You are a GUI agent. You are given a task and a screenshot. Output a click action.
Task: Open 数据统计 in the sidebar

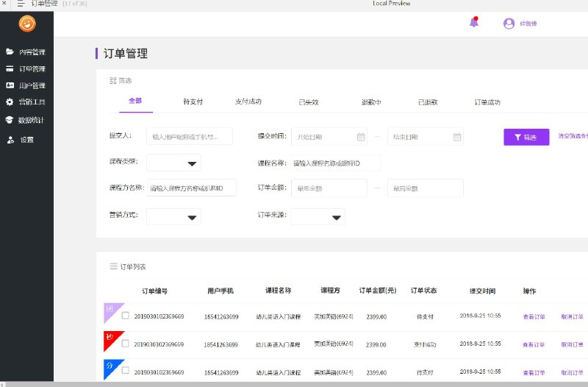31,120
